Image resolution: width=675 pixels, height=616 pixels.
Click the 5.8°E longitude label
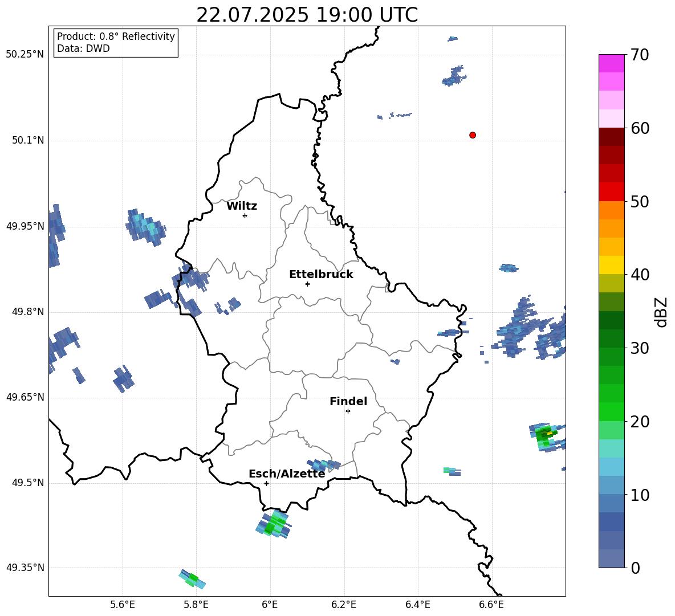[196, 605]
